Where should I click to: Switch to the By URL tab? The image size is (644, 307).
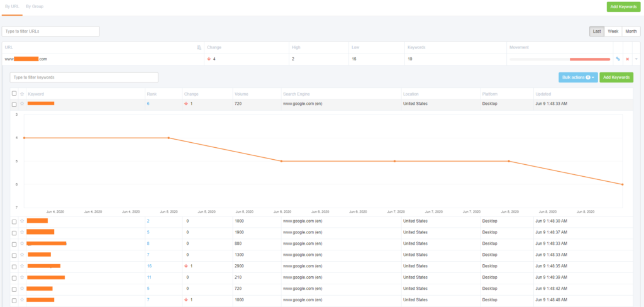12,6
